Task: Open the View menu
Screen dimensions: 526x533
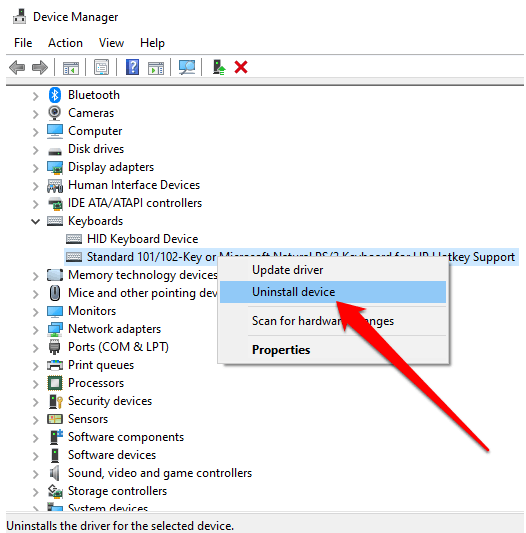Action: point(111,43)
